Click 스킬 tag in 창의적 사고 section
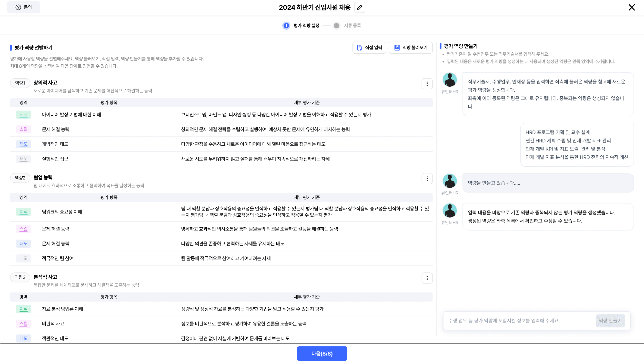644x363 pixels. tap(23, 129)
